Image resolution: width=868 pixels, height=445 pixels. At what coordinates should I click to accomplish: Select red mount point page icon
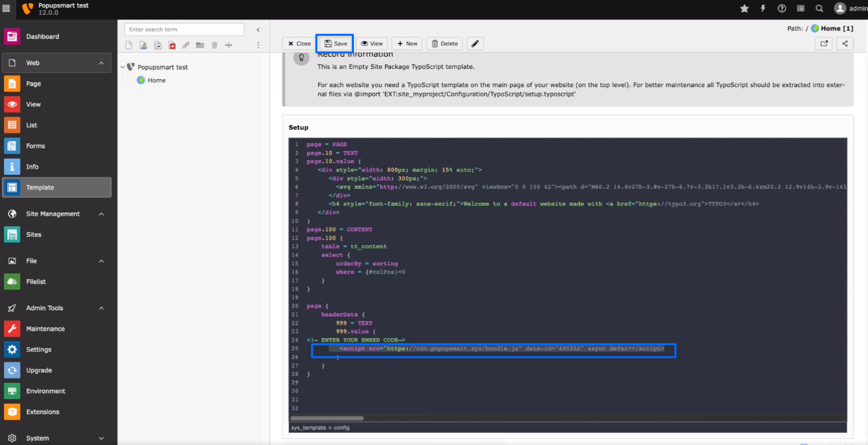(172, 45)
